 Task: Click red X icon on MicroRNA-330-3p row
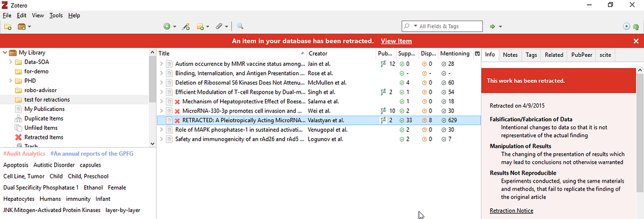pyautogui.click(x=177, y=111)
